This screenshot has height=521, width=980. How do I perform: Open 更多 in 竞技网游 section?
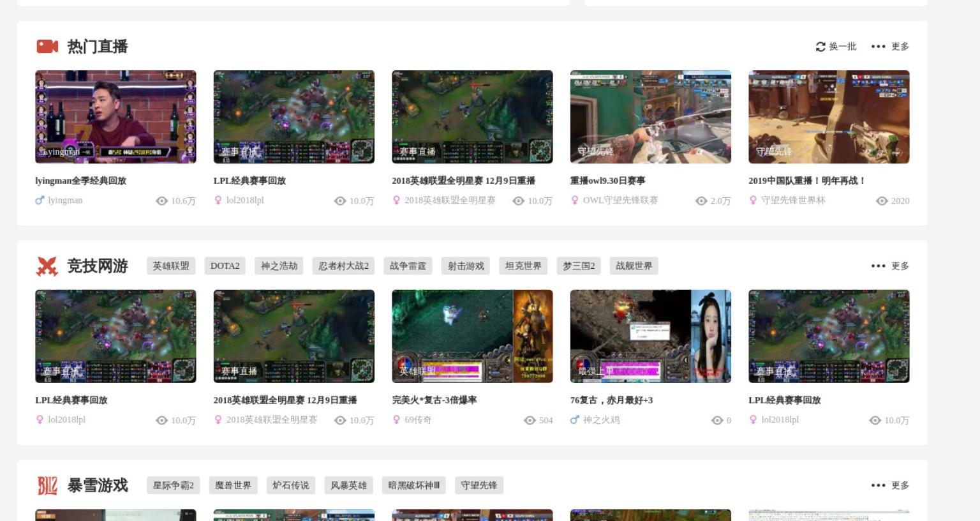click(890, 266)
